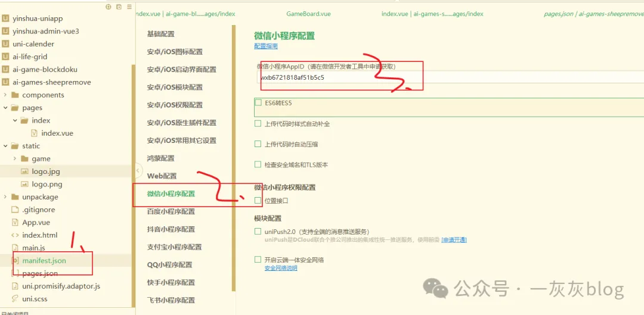
Task: Click the uni.scss stylesheet file icon
Action: (15, 299)
